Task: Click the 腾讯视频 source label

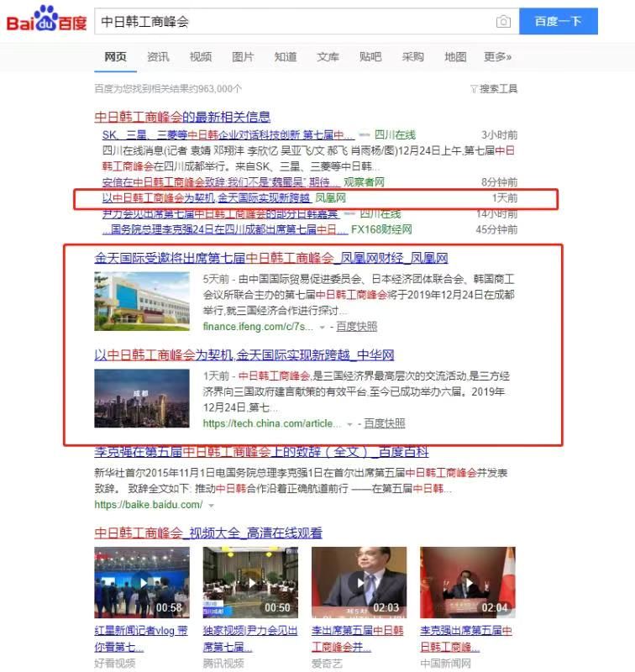Action: [223, 664]
